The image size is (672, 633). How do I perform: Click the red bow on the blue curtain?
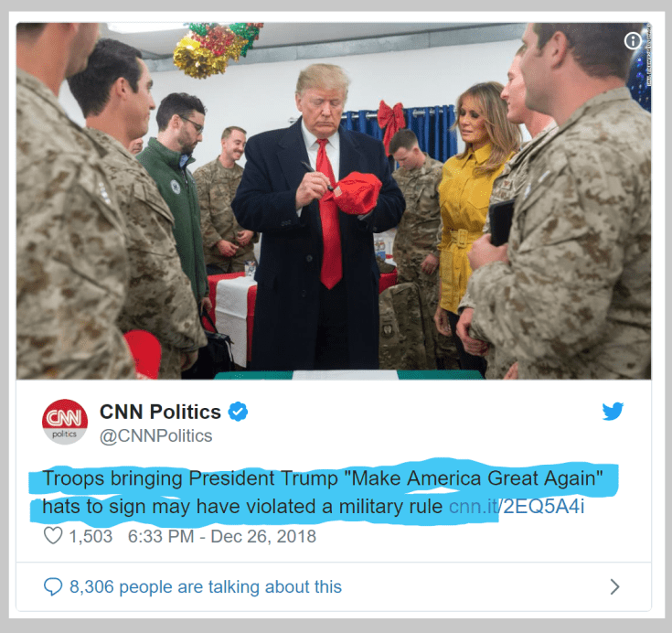click(x=390, y=123)
